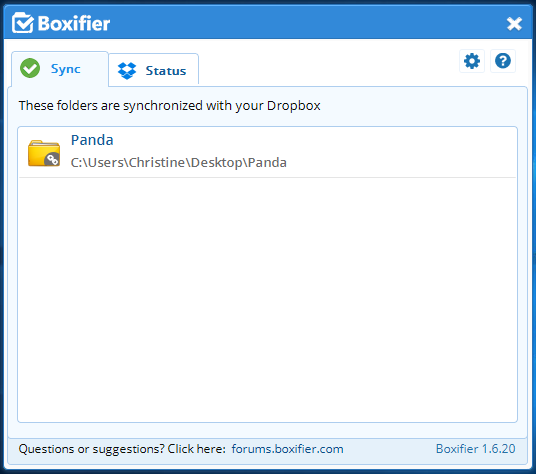536x474 pixels.
Task: Click the green checkmark Sync icon
Action: pos(30,68)
